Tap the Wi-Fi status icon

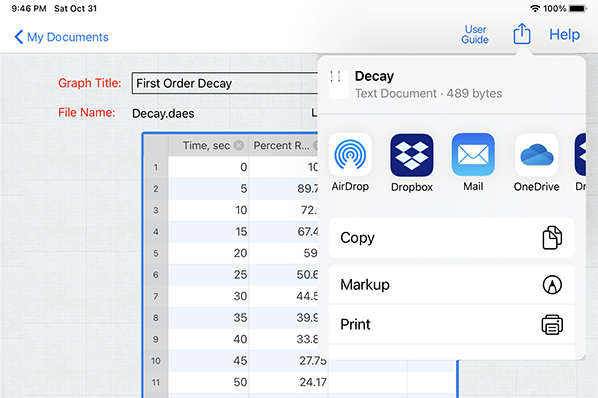535,8
